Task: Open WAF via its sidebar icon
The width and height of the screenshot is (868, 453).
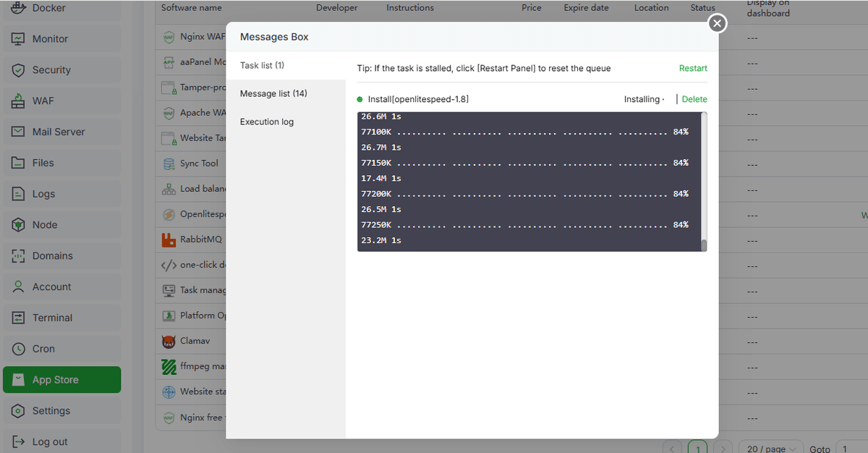Action: tap(19, 101)
